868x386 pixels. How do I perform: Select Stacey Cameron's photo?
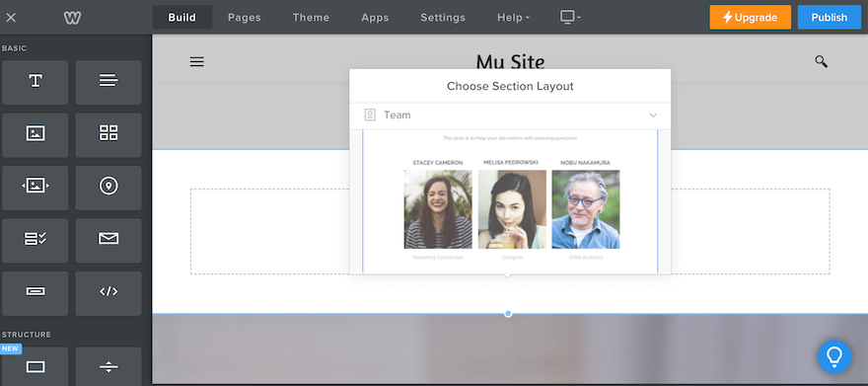point(438,209)
